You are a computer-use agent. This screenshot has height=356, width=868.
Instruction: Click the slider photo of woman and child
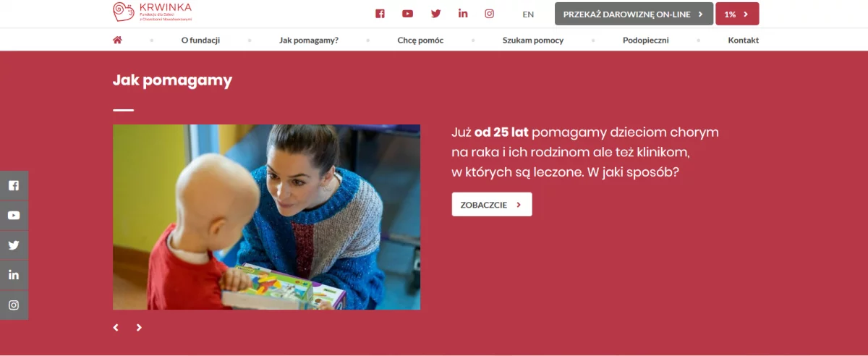(266, 217)
